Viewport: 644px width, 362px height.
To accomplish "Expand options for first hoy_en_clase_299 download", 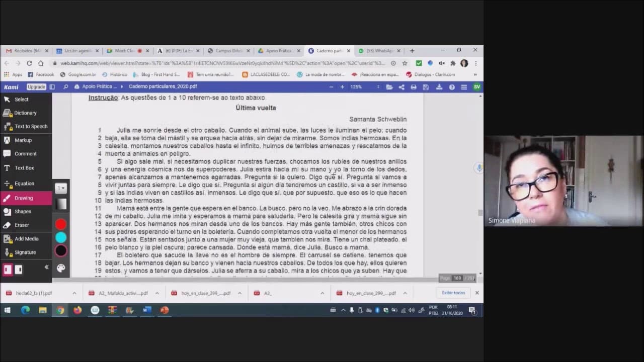I will [x=239, y=293].
